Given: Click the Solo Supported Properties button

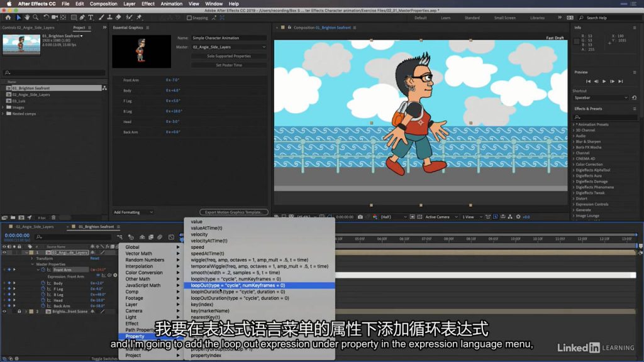Looking at the screenshot, I should (x=229, y=56).
